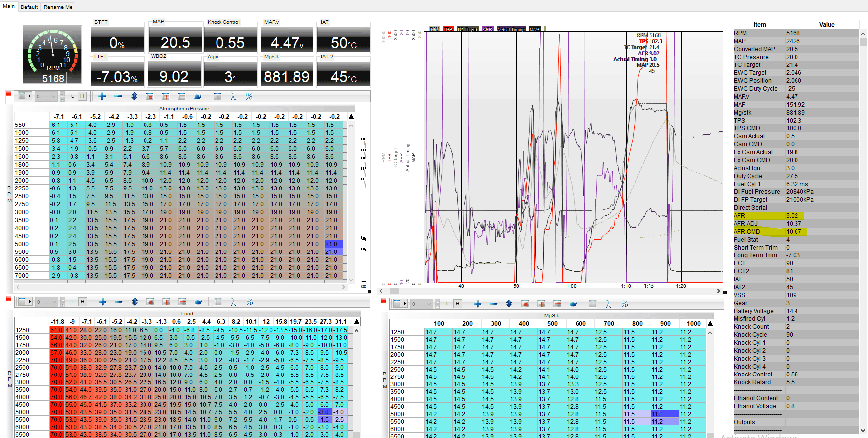Image resolution: width=868 pixels, height=438 pixels.
Task: Click the MAP legend label above the graph
Action: pos(534,29)
